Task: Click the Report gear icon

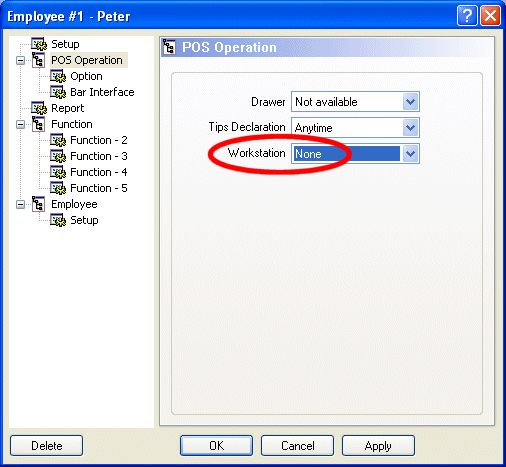Action: tap(39, 108)
